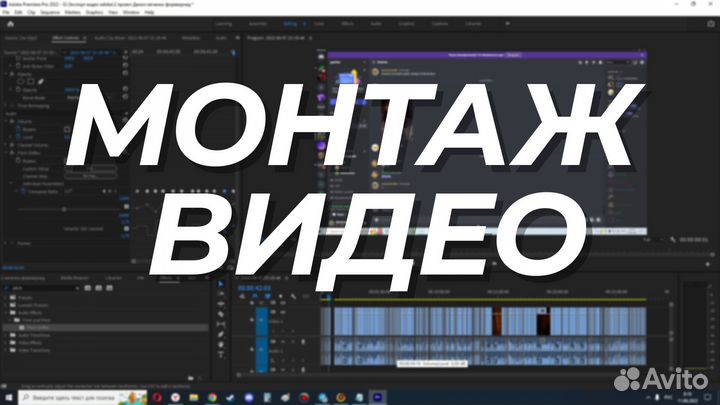Select the Razor tool

click(x=221, y=314)
